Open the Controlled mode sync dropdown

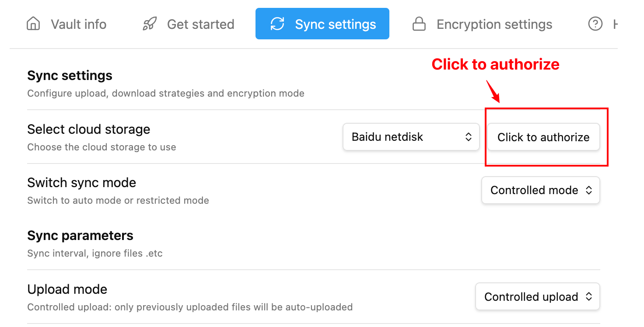[541, 190]
